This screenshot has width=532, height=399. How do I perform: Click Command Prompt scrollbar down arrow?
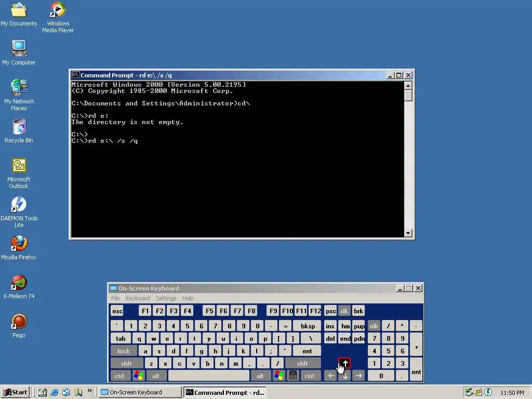408,233
